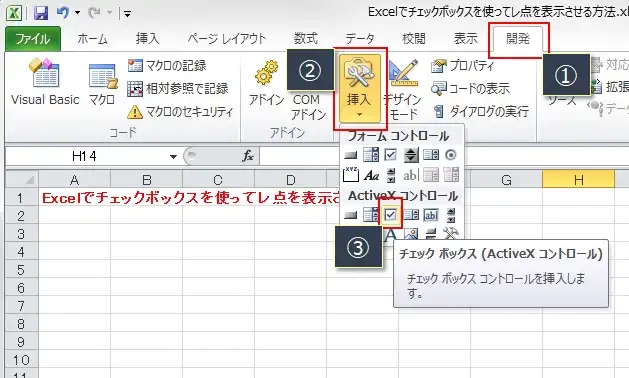Image resolution: width=629 pixels, height=378 pixels.
Task: Open the アドイン (Add-Ins) dialog
Action: pyautogui.click(x=266, y=83)
